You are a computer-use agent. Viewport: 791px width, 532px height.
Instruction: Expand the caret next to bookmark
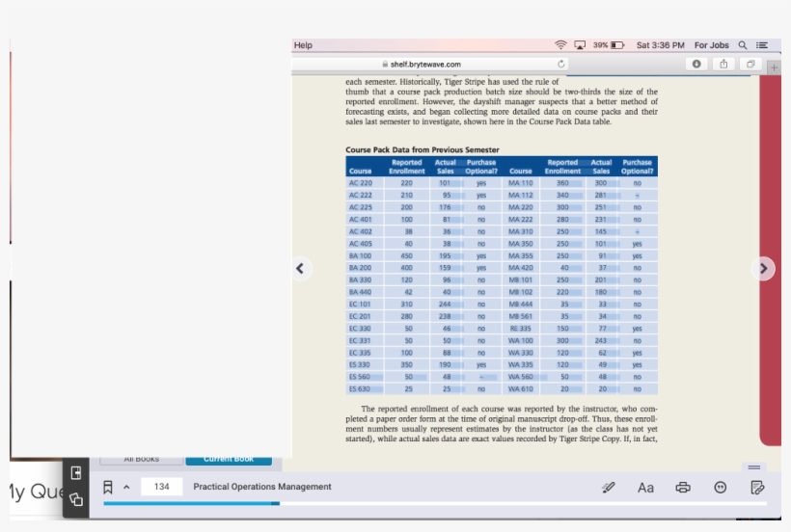pos(126,487)
